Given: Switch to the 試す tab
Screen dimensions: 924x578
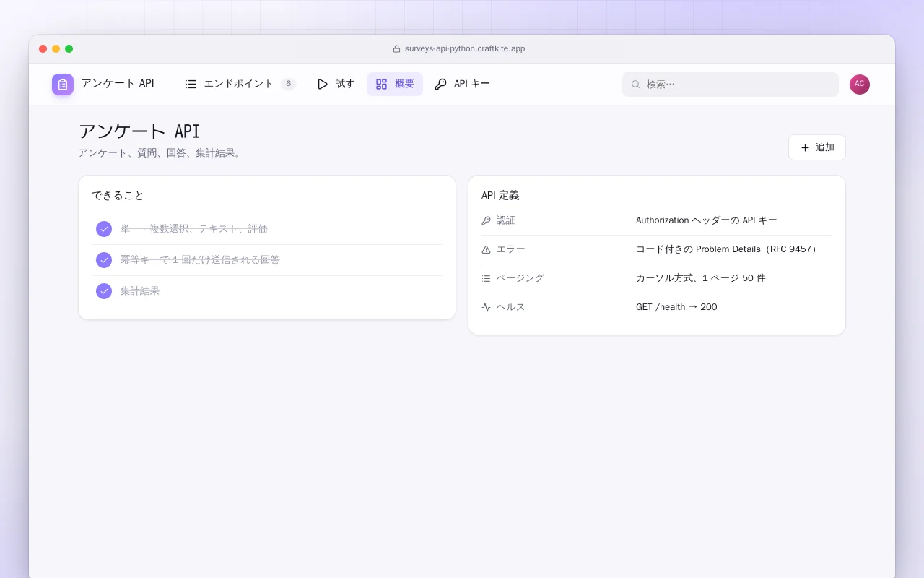Looking at the screenshot, I should [x=336, y=84].
